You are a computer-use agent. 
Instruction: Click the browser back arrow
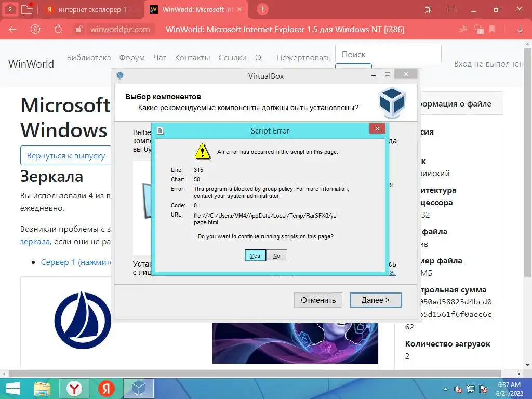pos(12,30)
